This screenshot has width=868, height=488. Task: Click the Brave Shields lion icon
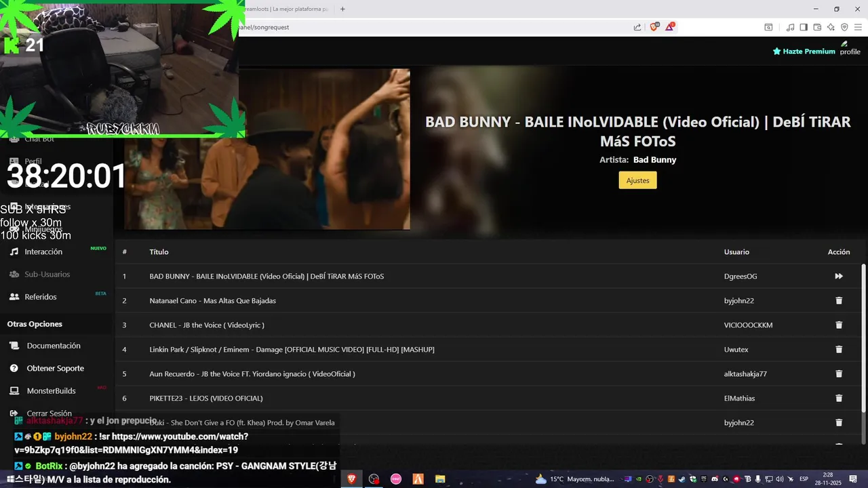(x=654, y=27)
